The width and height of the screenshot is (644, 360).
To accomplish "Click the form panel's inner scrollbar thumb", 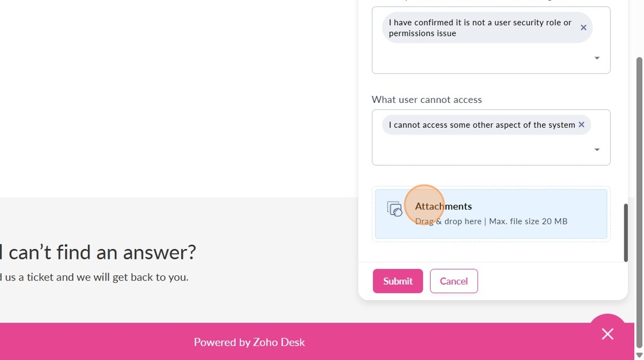I will click(x=626, y=232).
